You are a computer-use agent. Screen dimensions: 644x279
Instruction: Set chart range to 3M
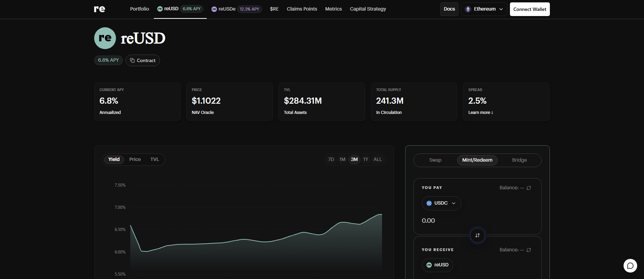[x=354, y=160]
